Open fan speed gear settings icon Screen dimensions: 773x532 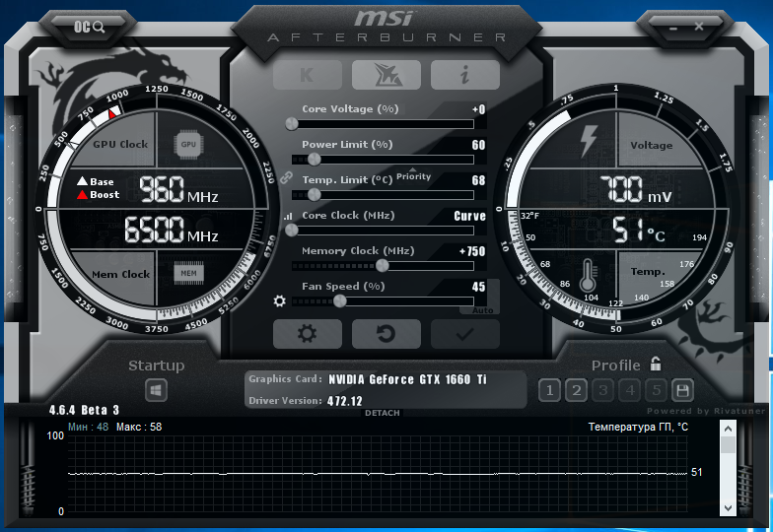coord(280,301)
